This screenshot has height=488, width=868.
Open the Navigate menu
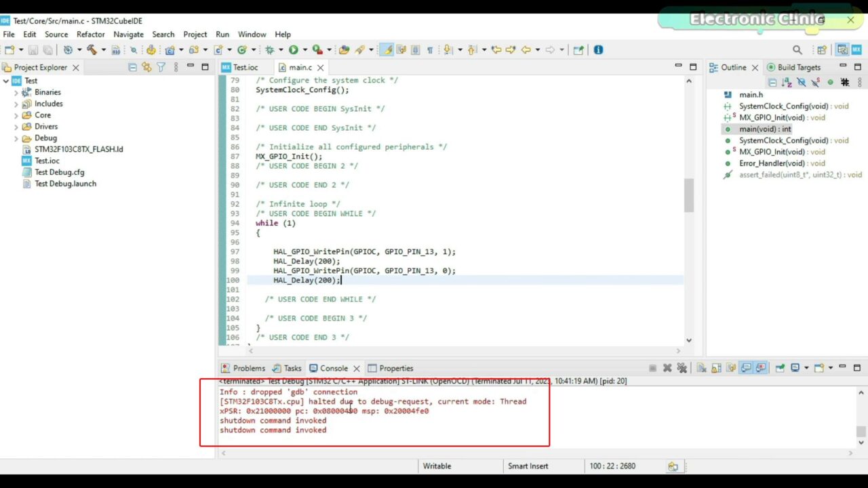pyautogui.click(x=129, y=34)
